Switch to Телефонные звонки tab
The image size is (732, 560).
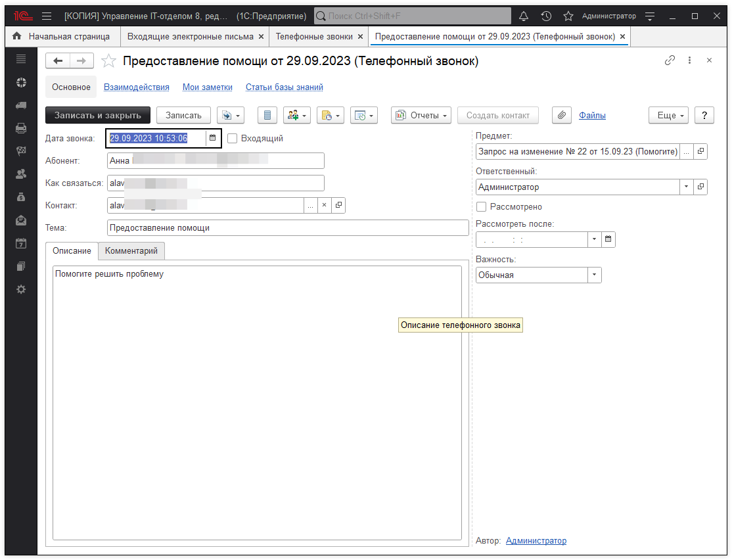coord(313,37)
